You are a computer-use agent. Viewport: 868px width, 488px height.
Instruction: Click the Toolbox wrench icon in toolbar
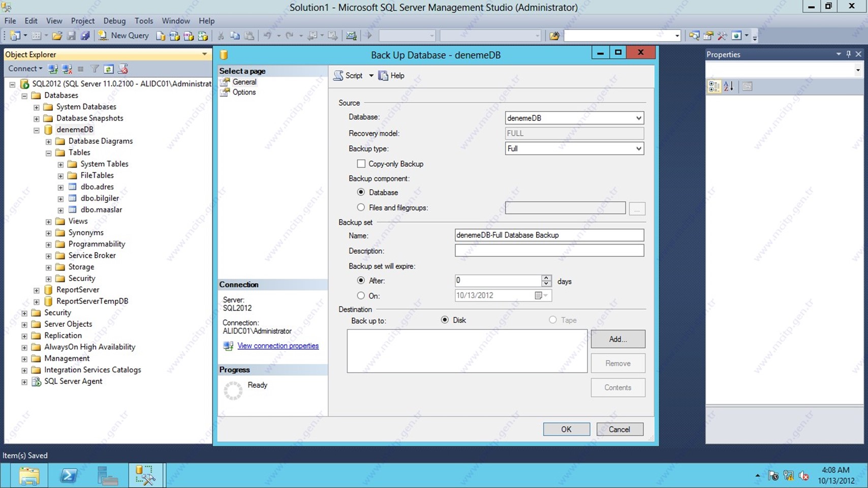pos(722,36)
